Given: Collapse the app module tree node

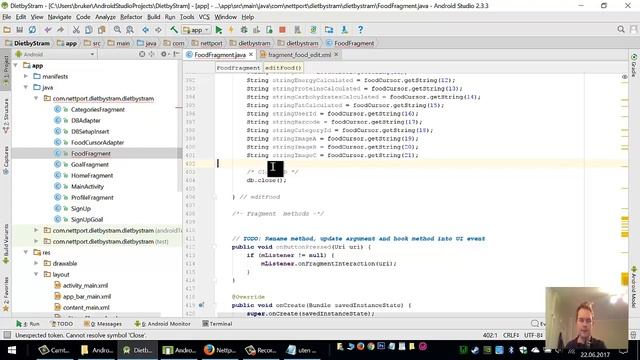Looking at the screenshot, I should coord(16,65).
